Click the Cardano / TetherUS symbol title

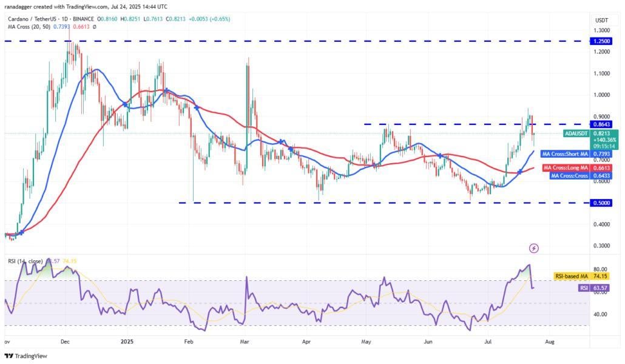(32, 19)
